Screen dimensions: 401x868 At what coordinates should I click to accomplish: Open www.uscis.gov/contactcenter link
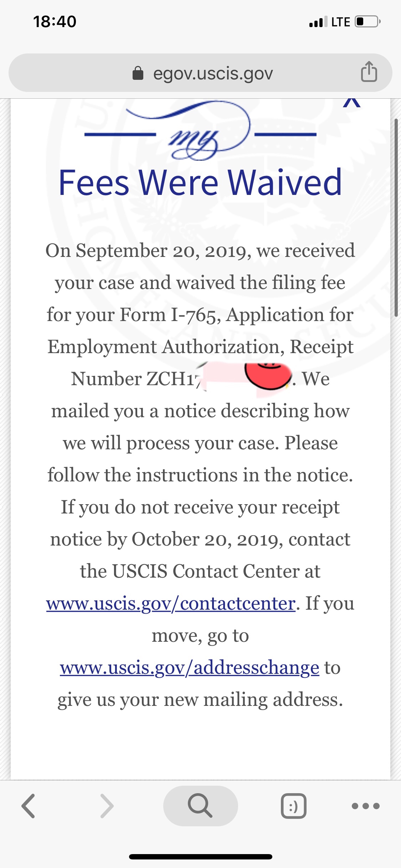(x=171, y=603)
